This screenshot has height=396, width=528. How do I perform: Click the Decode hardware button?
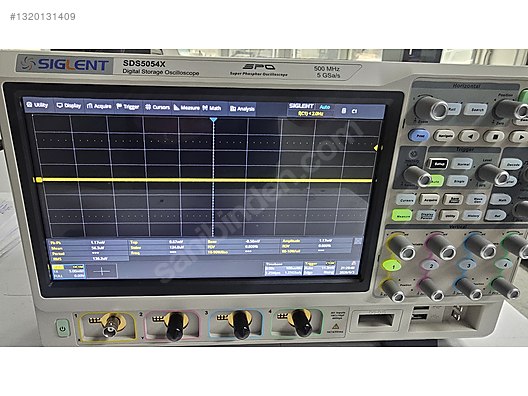pos(512,164)
